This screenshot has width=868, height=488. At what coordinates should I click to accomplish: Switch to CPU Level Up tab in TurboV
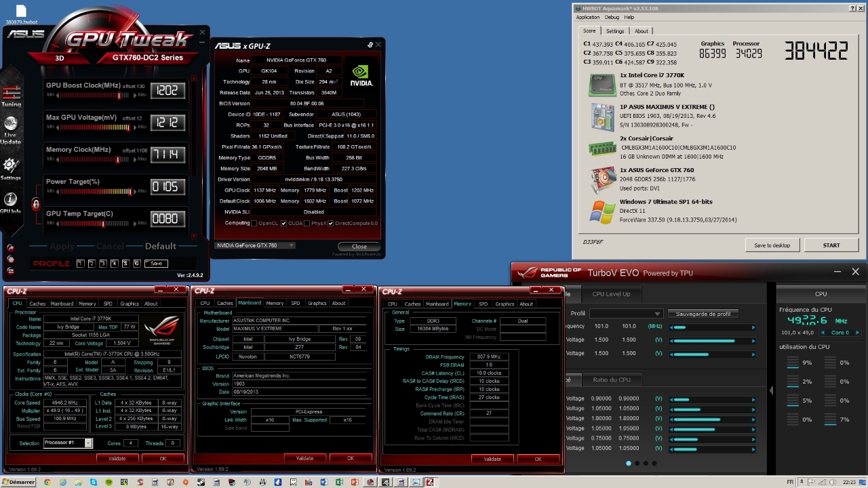(x=611, y=293)
